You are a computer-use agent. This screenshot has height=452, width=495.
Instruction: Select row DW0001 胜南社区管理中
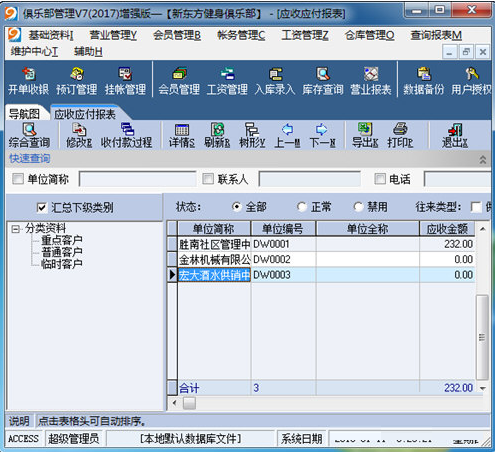(x=325, y=244)
